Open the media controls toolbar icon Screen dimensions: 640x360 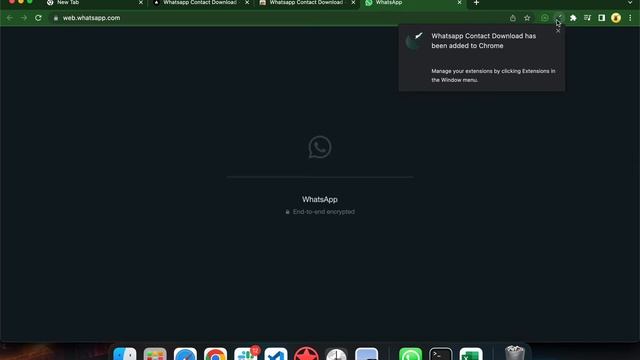pyautogui.click(x=587, y=18)
